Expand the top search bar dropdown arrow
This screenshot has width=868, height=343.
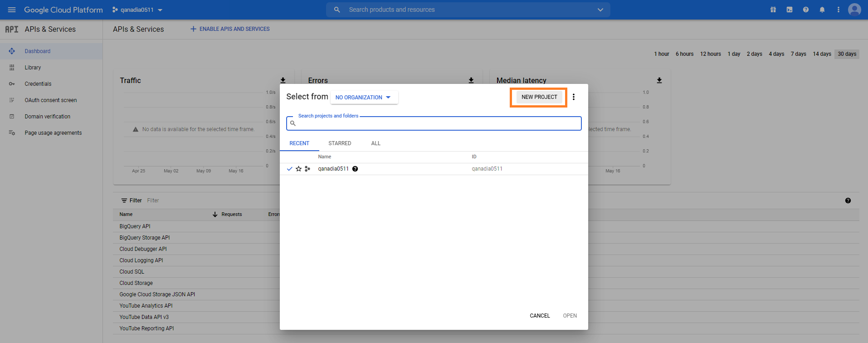600,10
